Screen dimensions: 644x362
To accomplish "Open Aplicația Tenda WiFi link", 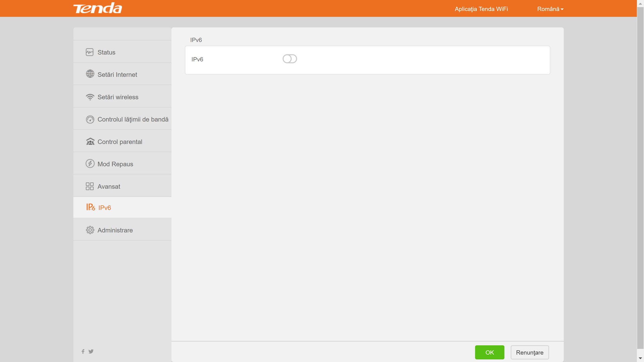I will [x=481, y=9].
